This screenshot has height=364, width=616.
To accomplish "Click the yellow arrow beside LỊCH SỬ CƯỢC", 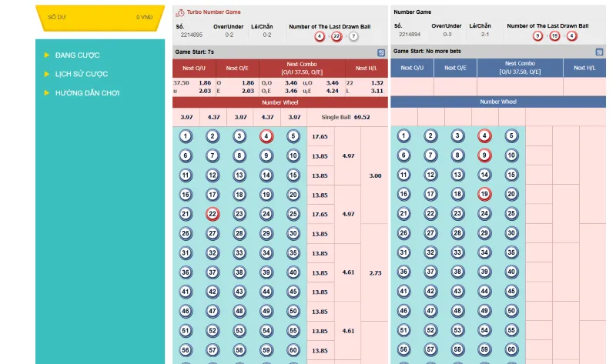I will 47,74.
